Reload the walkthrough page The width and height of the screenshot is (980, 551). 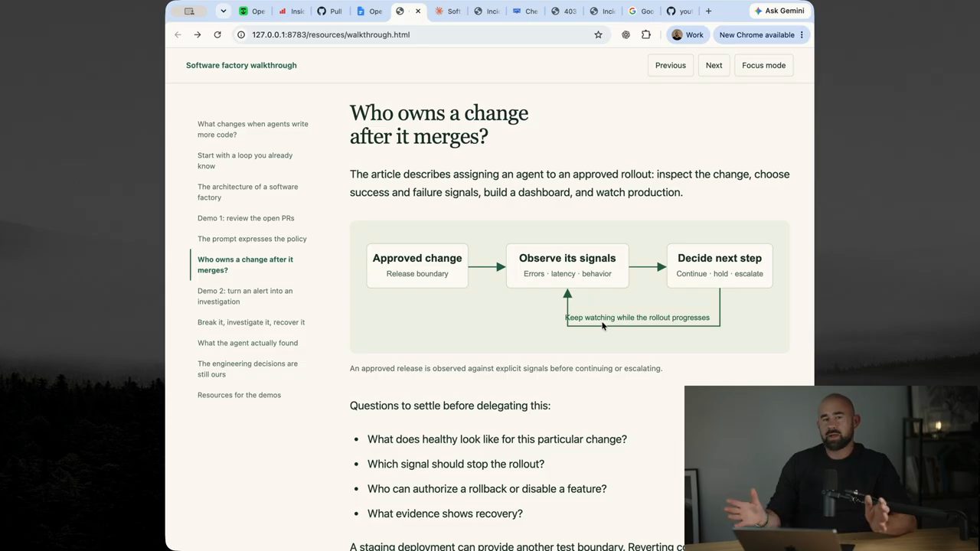click(217, 34)
